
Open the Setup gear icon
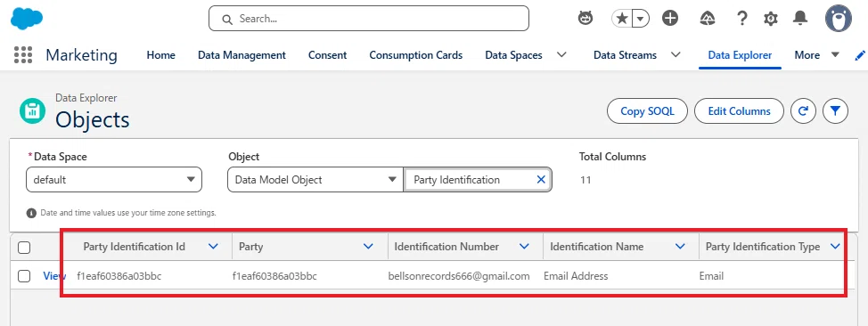coord(771,19)
